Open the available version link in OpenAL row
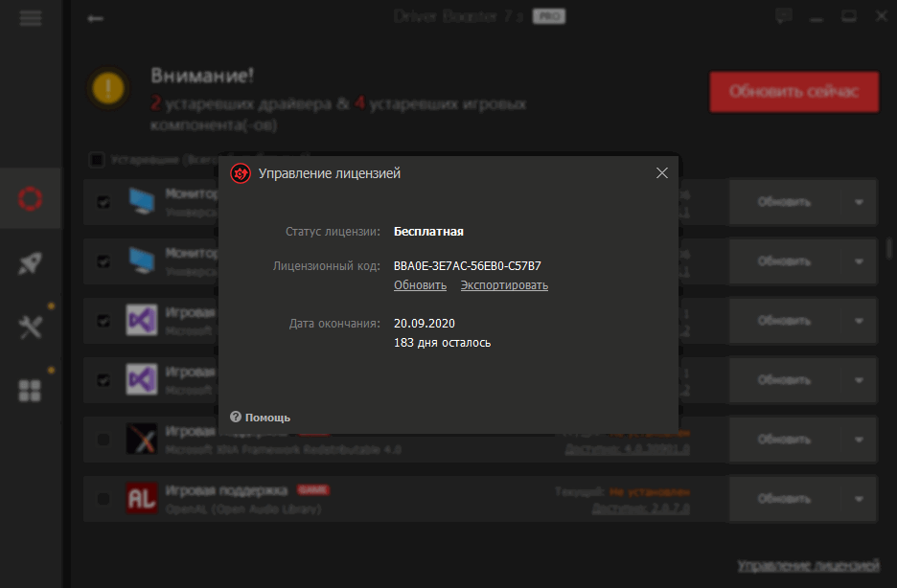 click(640, 508)
